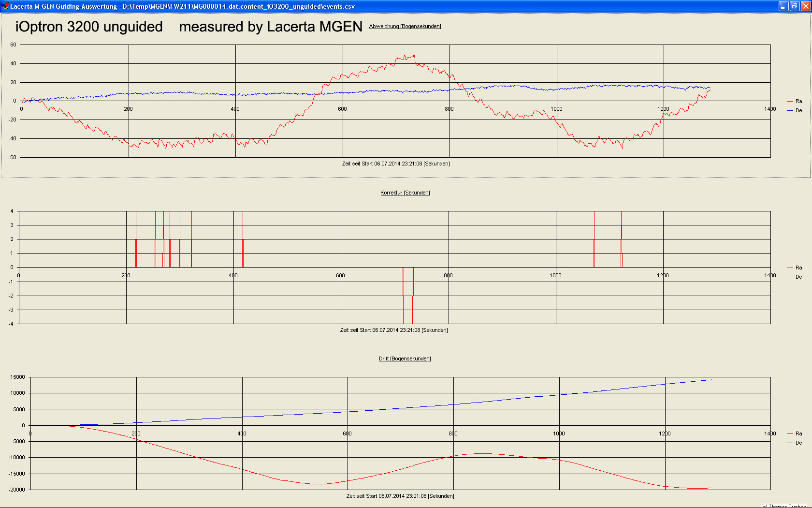The image size is (812, 508).
Task: Close the Lacerta M-GEN window
Action: 805,6
